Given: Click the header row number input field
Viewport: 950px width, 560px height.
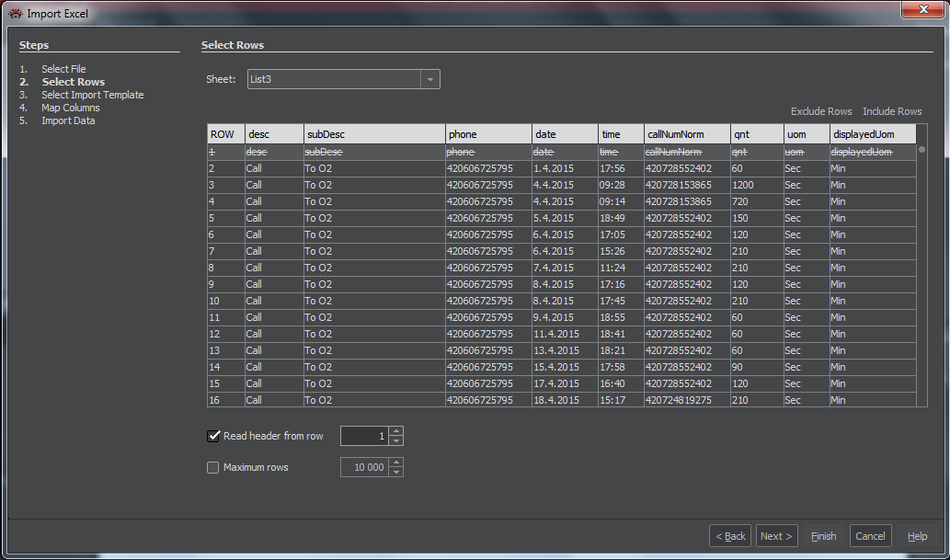Looking at the screenshot, I should (x=363, y=436).
